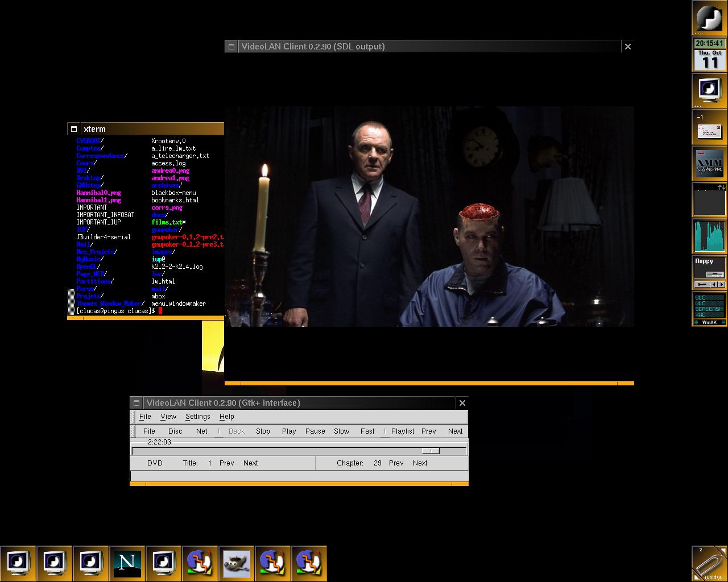The image size is (728, 582).
Task: Open the View menu in VideoLAN
Action: 168,417
